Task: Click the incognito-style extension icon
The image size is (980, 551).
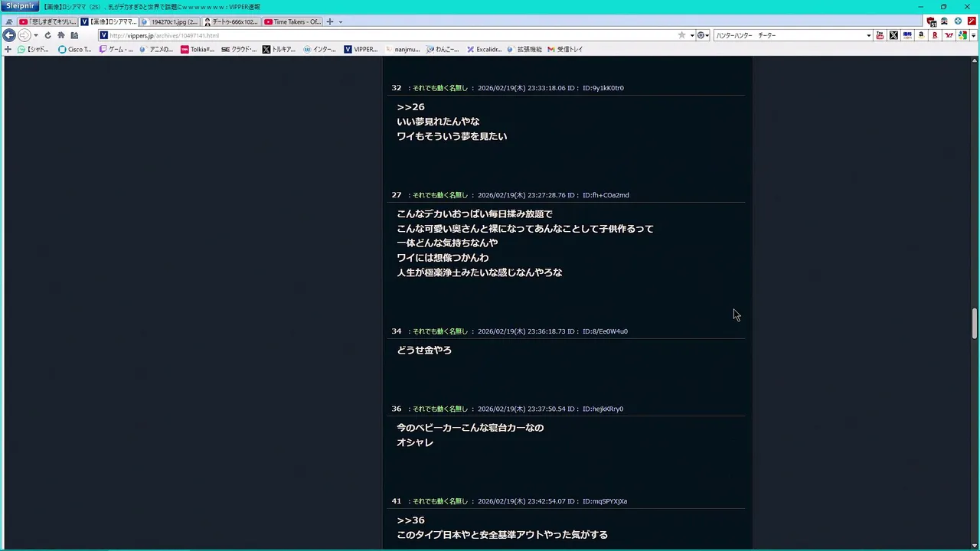Action: tap(944, 21)
